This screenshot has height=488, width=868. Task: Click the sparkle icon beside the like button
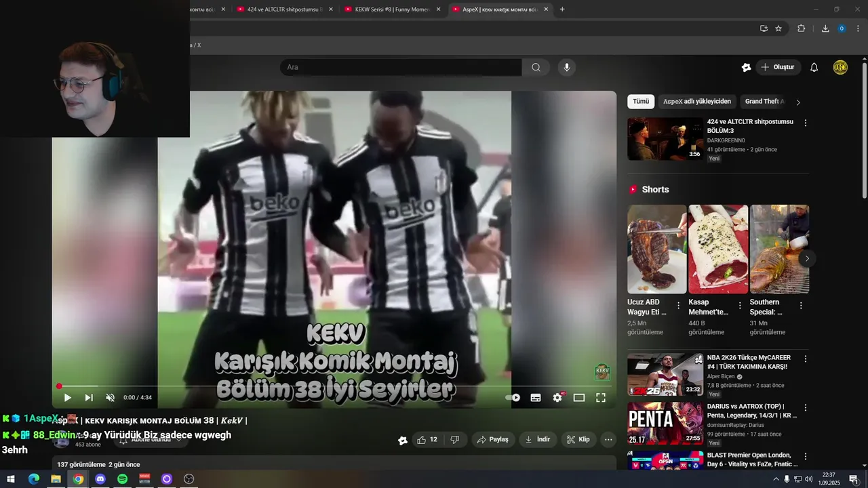pyautogui.click(x=403, y=440)
